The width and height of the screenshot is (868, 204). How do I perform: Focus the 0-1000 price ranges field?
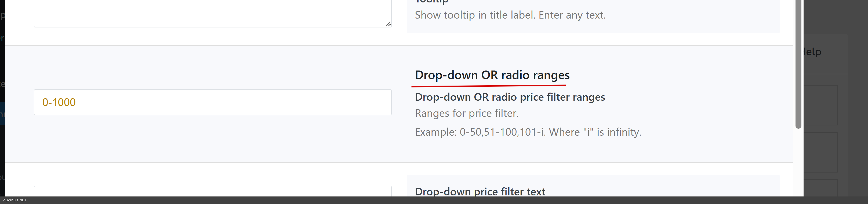(x=212, y=102)
